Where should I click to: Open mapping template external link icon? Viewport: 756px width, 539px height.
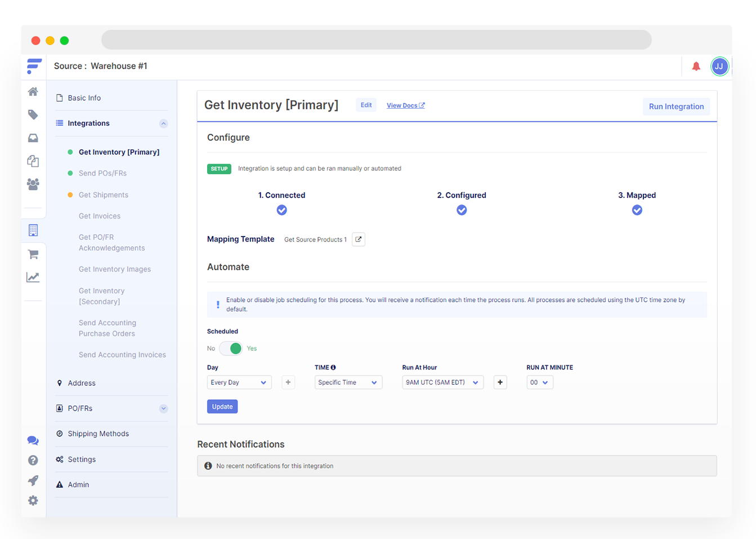click(x=359, y=239)
